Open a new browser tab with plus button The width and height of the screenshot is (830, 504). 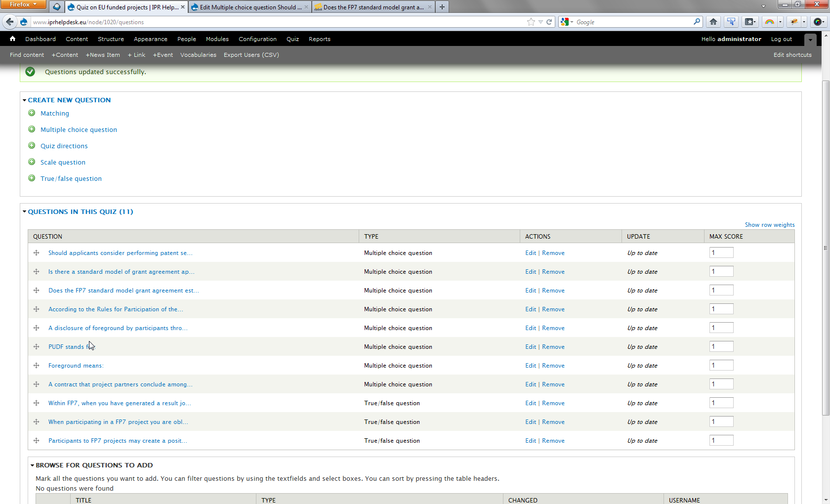[x=442, y=7]
